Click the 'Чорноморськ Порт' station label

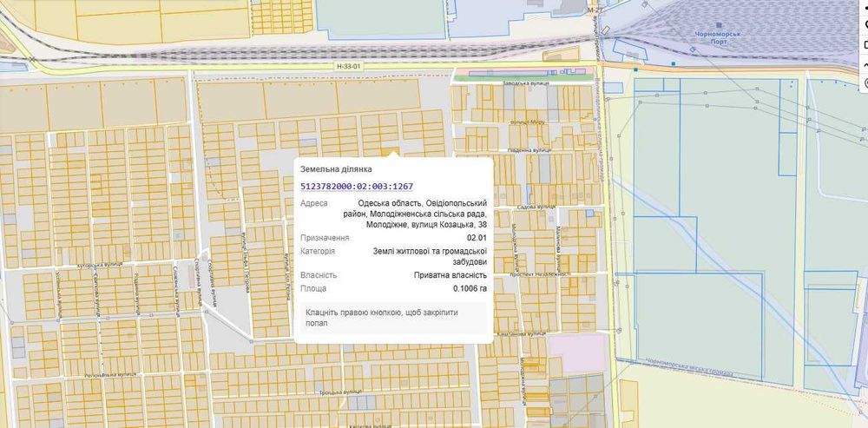[x=719, y=37]
